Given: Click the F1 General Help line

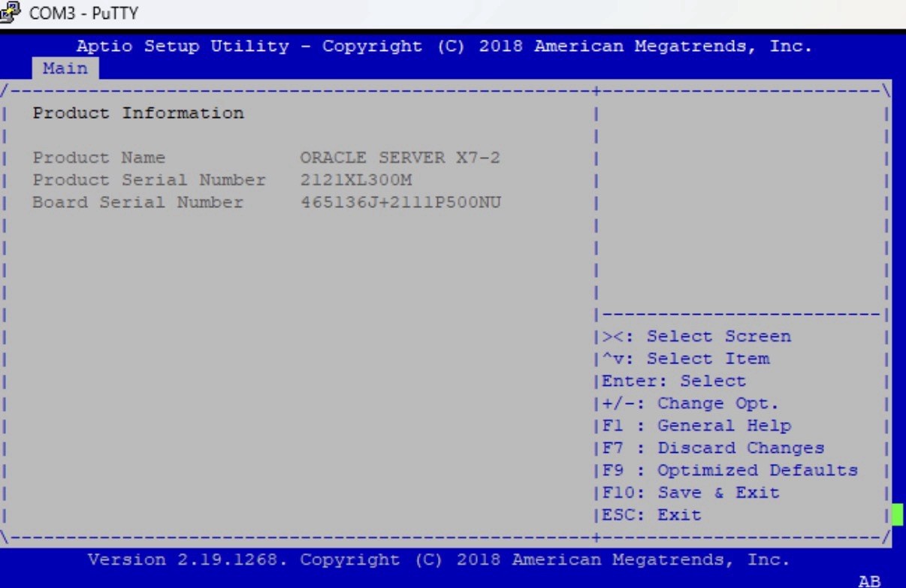Looking at the screenshot, I should [x=697, y=426].
